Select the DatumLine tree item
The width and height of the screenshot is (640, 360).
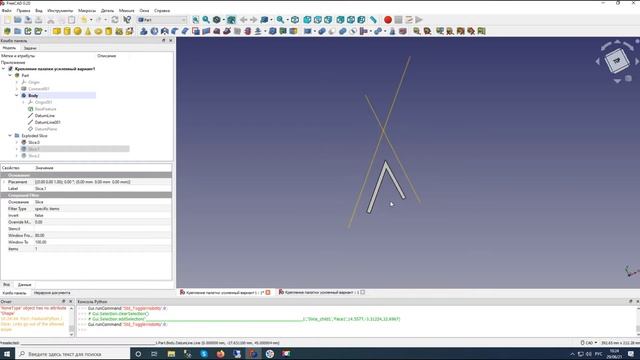[x=44, y=116]
